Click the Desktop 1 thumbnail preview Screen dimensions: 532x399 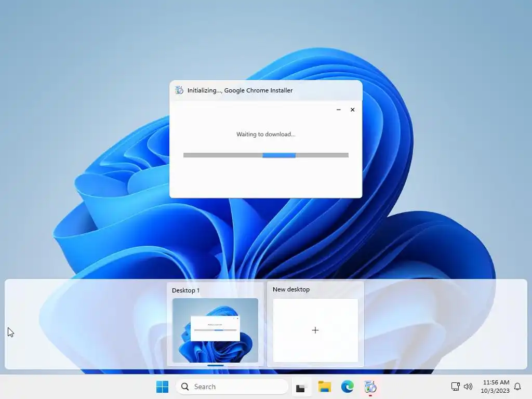point(215,330)
